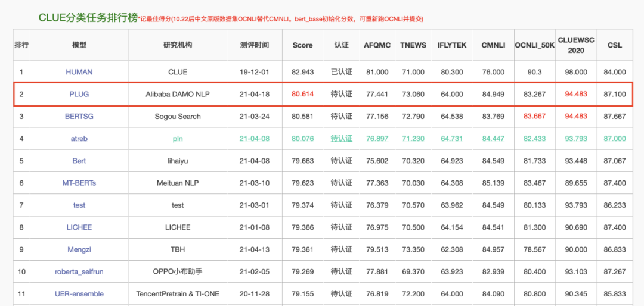
Task: Click the 21-04-18 date for PLUG
Action: click(x=254, y=94)
